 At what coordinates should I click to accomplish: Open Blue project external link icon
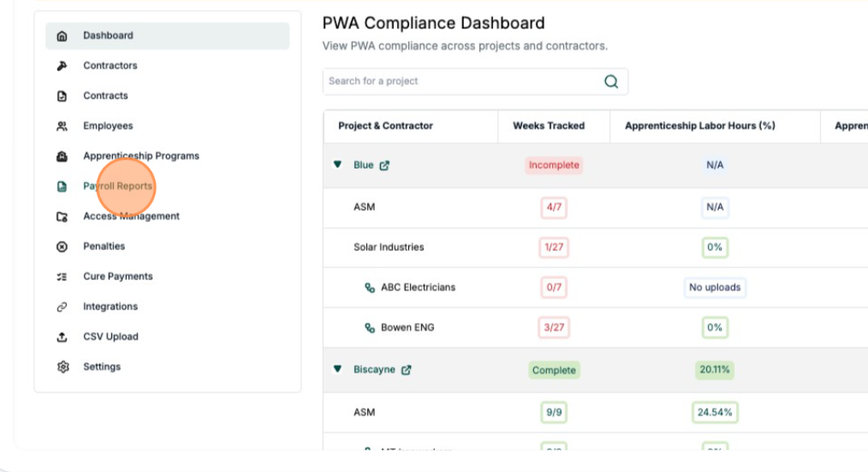pyautogui.click(x=384, y=165)
